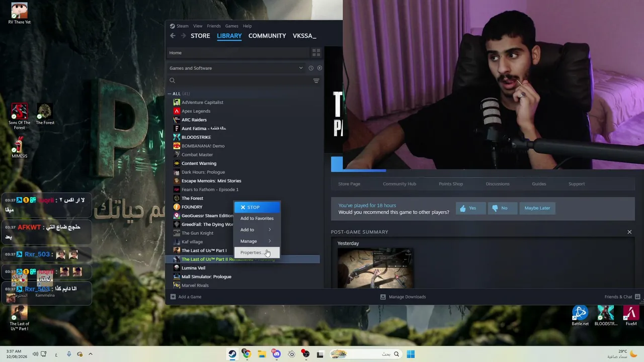This screenshot has height=362, width=644.
Task: Expand the Add to submenu
Action: tap(257, 230)
